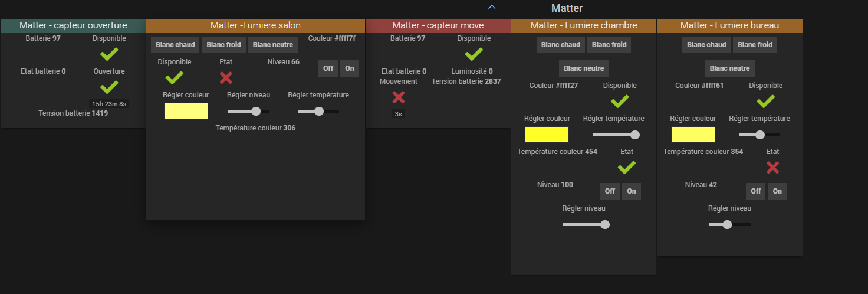Click Etat batterie 0 in capteur move
868x294 pixels.
coord(404,71)
